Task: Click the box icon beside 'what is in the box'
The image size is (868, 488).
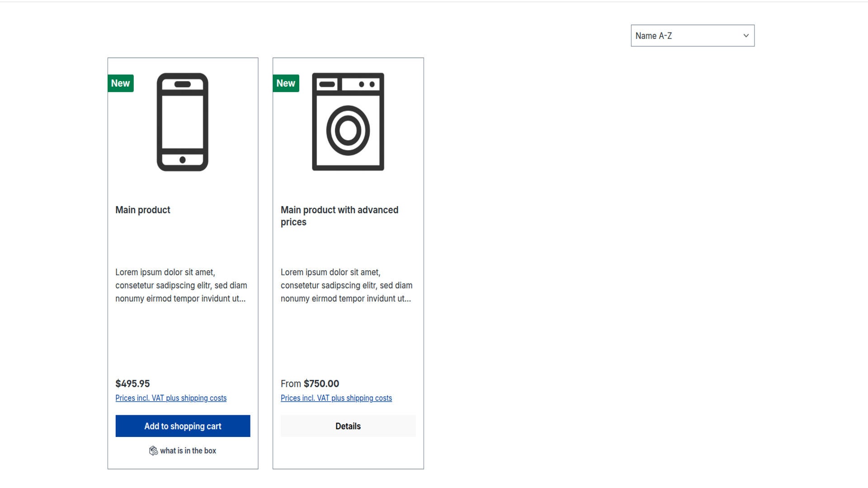Action: click(x=153, y=450)
